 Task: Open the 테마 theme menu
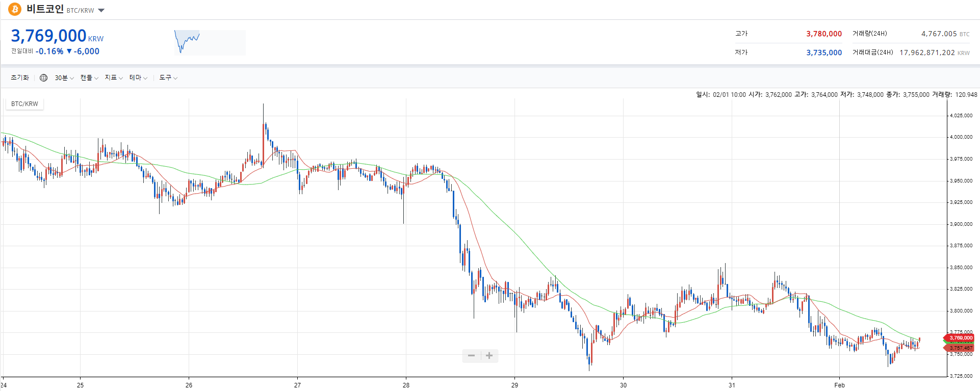tap(138, 78)
